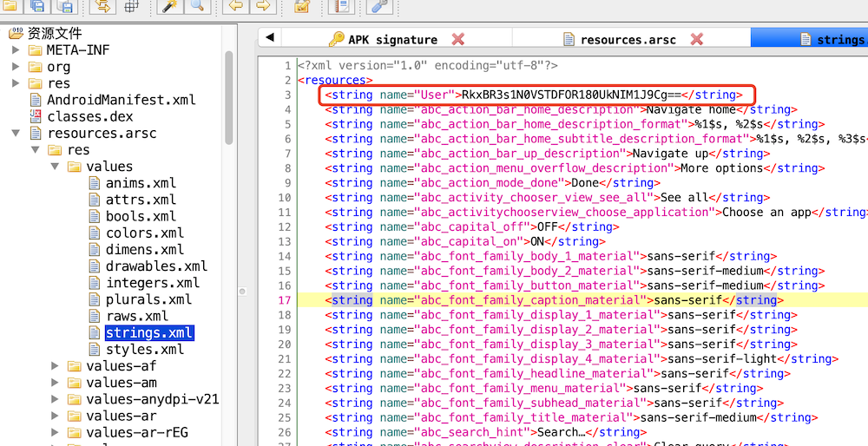Click "abc_action_mode_done" attribute name

(489, 182)
